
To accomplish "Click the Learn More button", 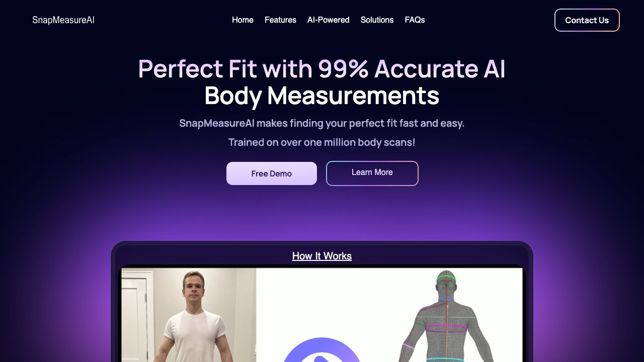I will (372, 173).
